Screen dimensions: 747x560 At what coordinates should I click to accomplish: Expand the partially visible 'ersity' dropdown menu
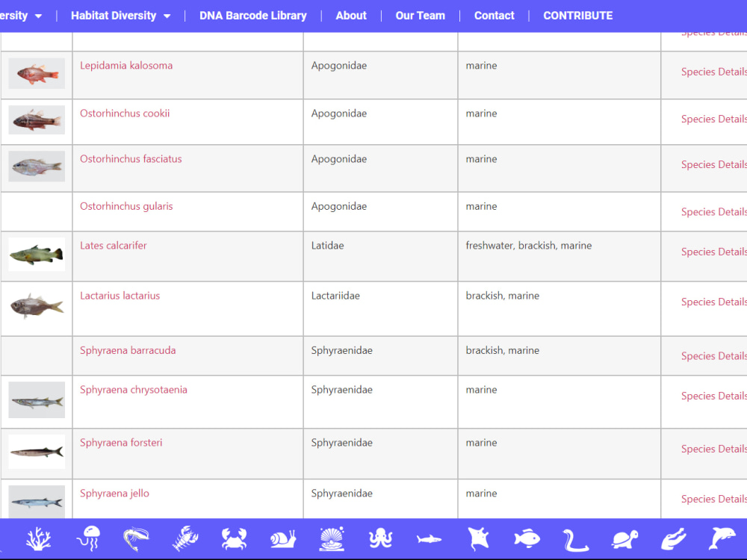coord(21,16)
